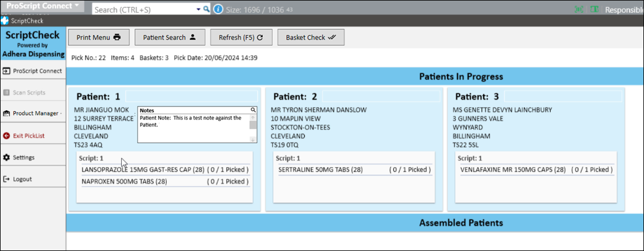Image resolution: width=644 pixels, height=251 pixels.
Task: Click the Patients In Progress header bar
Action: 355,76
